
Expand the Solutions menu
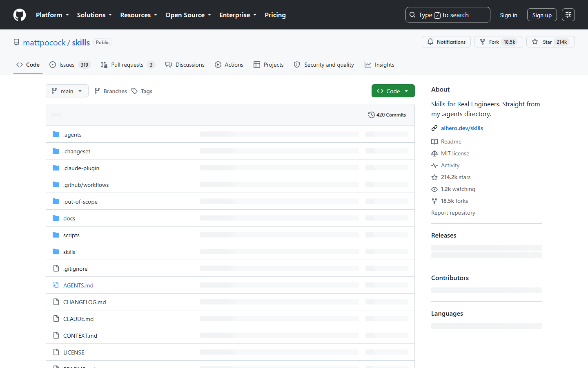point(94,15)
